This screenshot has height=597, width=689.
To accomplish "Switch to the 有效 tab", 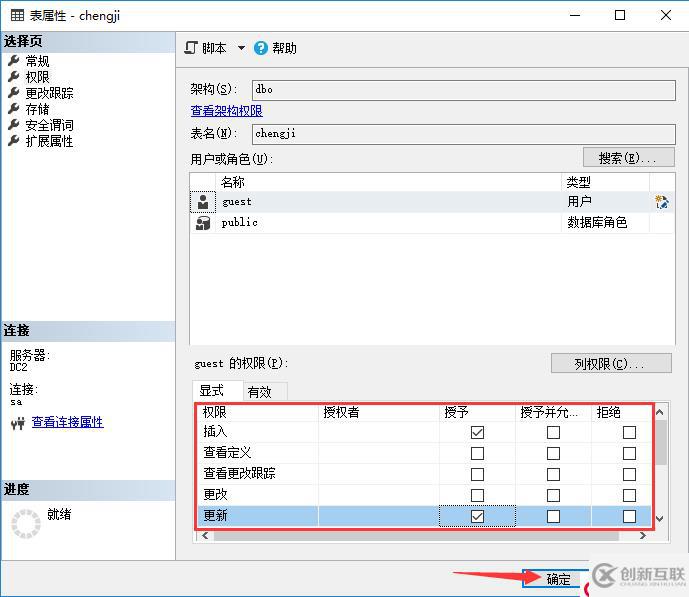I will pyautogui.click(x=259, y=392).
